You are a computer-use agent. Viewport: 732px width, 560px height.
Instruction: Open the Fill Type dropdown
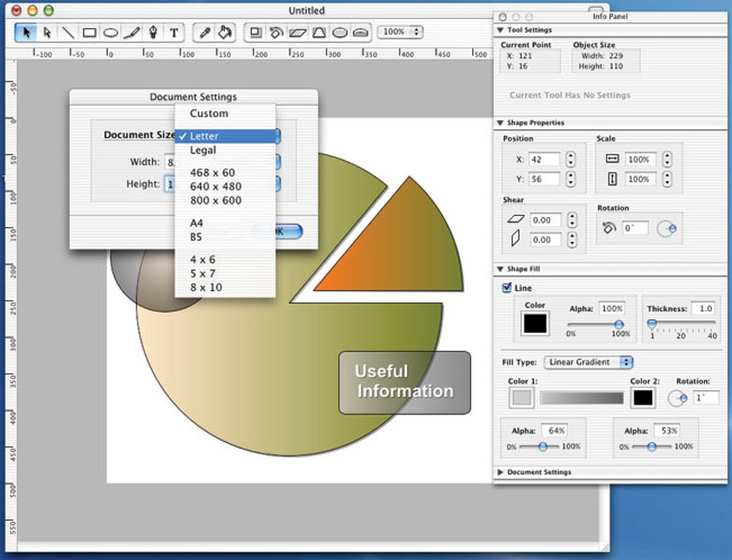pos(588,362)
